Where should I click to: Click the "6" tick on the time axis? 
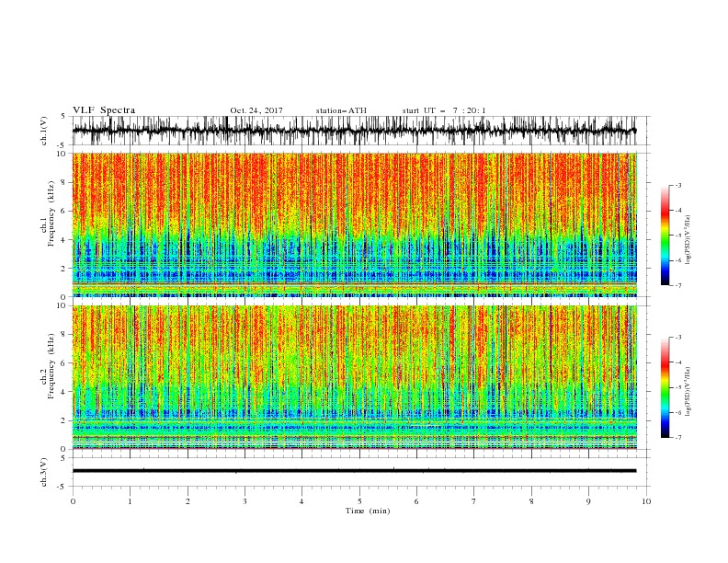pos(416,501)
